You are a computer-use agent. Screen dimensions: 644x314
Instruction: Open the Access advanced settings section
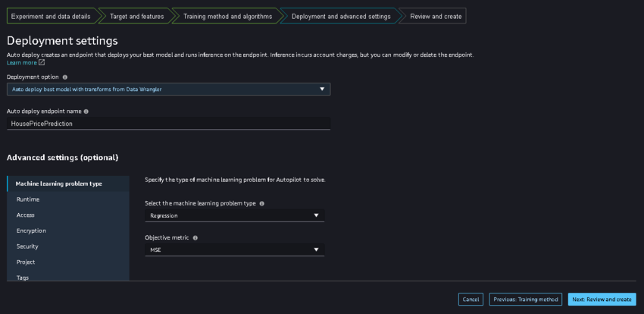(x=68, y=215)
